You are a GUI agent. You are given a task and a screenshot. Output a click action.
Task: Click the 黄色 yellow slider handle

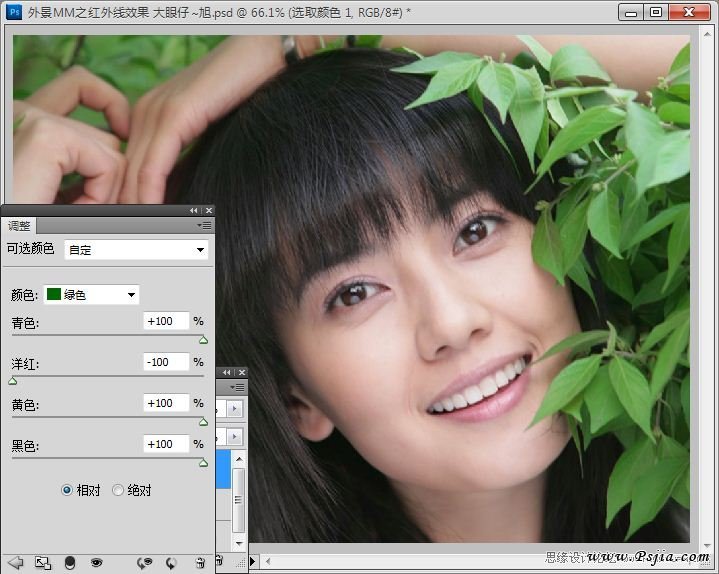point(204,422)
